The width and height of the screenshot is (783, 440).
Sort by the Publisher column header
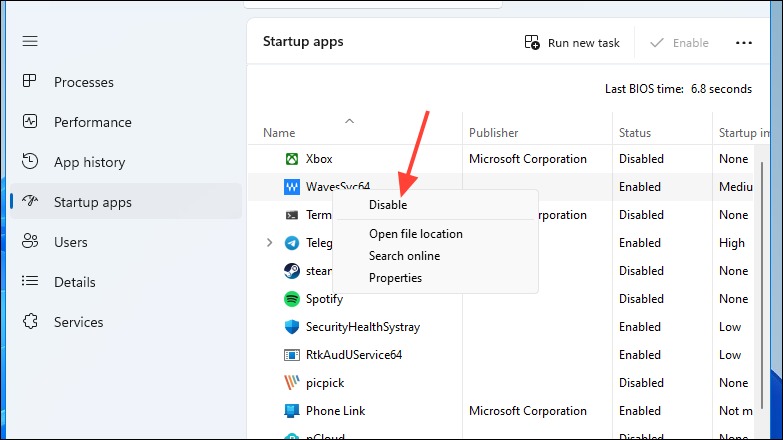coord(493,133)
